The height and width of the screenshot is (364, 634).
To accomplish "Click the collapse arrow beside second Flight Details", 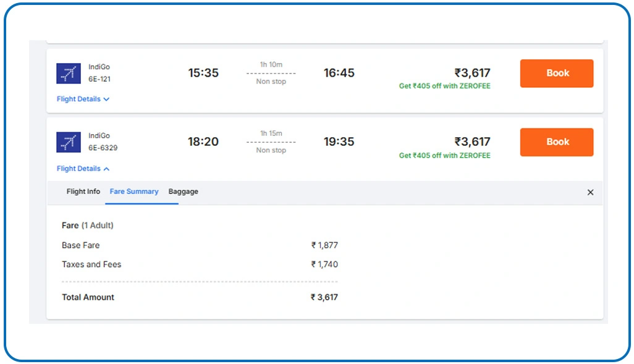I will tap(106, 169).
